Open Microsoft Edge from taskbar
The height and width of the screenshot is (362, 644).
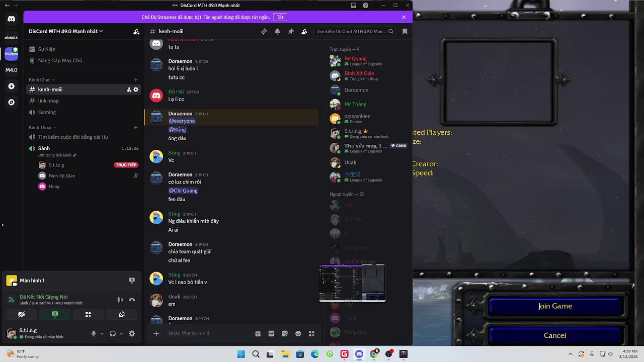pyautogui.click(x=315, y=354)
